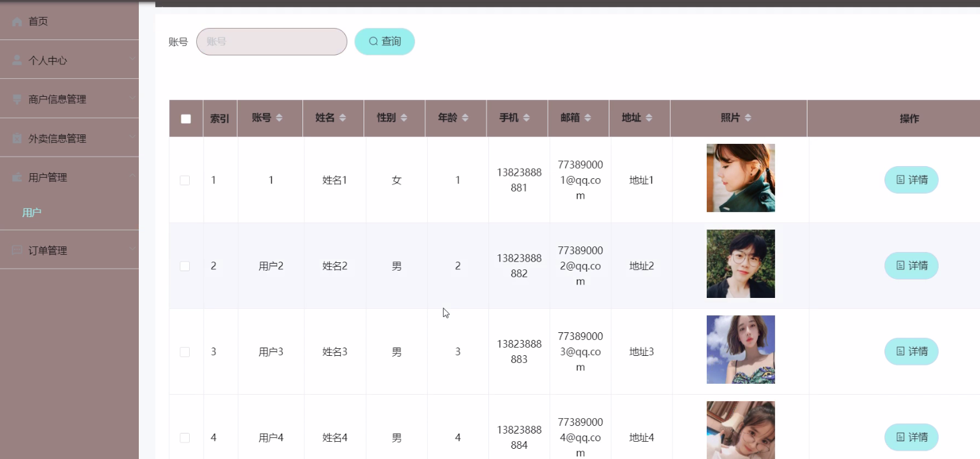The width and height of the screenshot is (980, 459).
Task: Open 详情 for 姓名4
Action: coord(911,437)
